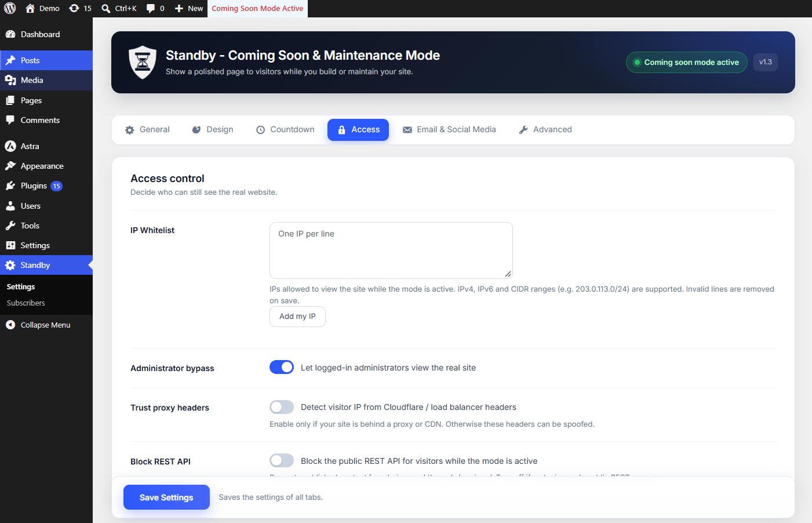Screen dimensions: 812x523
Task: Click the Pages icon in sidebar
Action: pyautogui.click(x=10, y=100)
